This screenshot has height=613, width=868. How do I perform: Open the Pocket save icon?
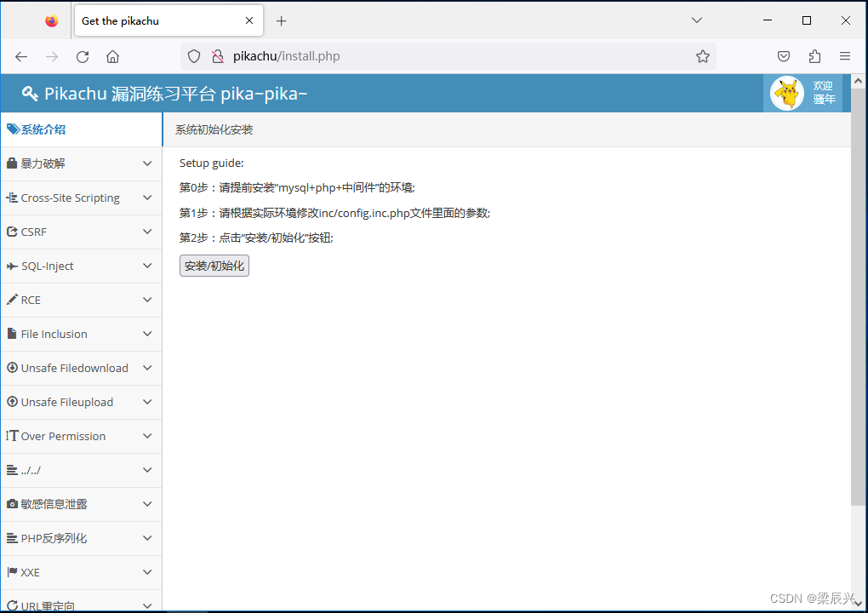point(783,56)
